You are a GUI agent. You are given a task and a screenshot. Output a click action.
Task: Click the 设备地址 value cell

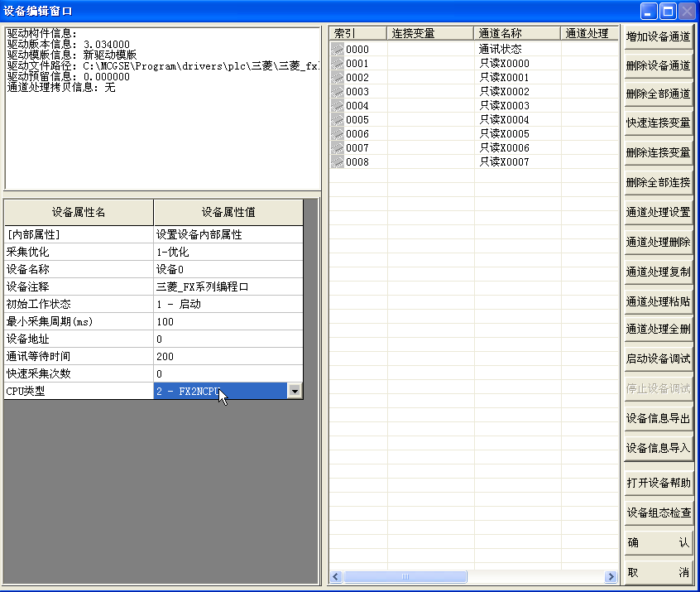[x=228, y=339]
